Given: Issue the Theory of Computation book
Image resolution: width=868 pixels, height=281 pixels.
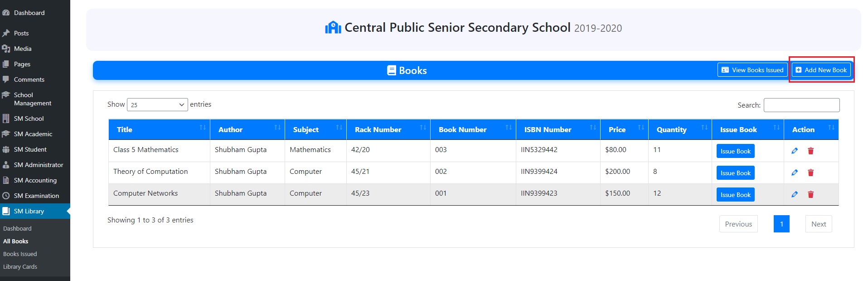Looking at the screenshot, I should coord(735,173).
